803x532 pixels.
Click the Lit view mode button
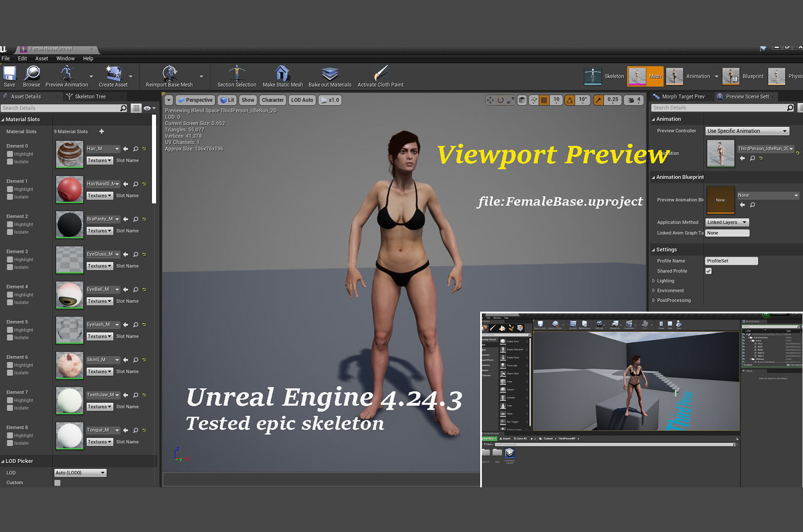tap(227, 100)
